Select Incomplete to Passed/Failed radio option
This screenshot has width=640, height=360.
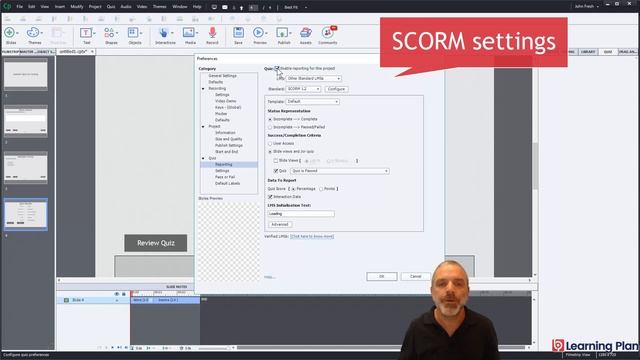tap(270, 127)
